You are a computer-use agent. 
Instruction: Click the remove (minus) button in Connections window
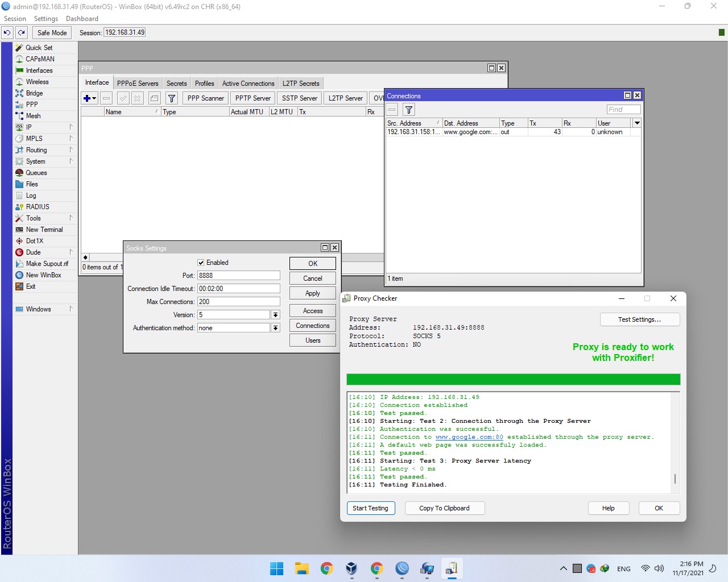pos(392,110)
